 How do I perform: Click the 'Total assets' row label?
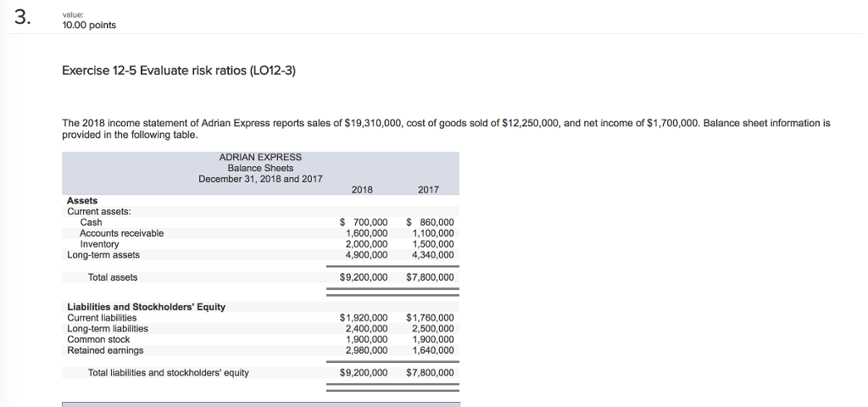pyautogui.click(x=113, y=277)
